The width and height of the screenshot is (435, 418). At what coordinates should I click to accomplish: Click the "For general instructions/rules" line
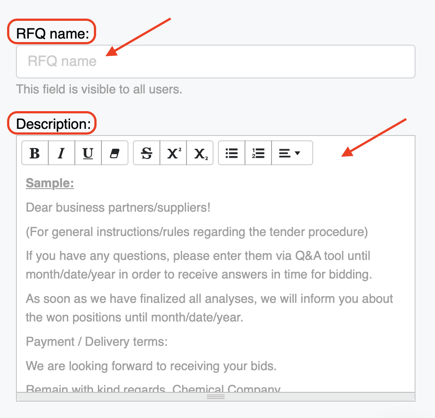197,232
